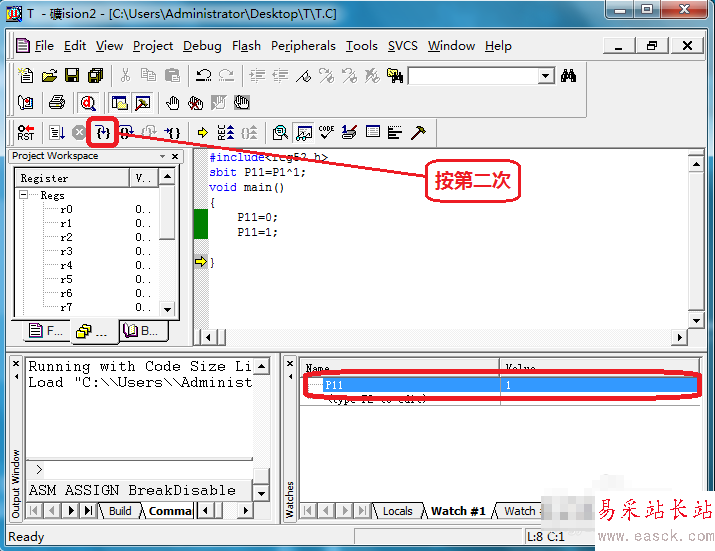Print the file using the printer icon

(x=57, y=103)
